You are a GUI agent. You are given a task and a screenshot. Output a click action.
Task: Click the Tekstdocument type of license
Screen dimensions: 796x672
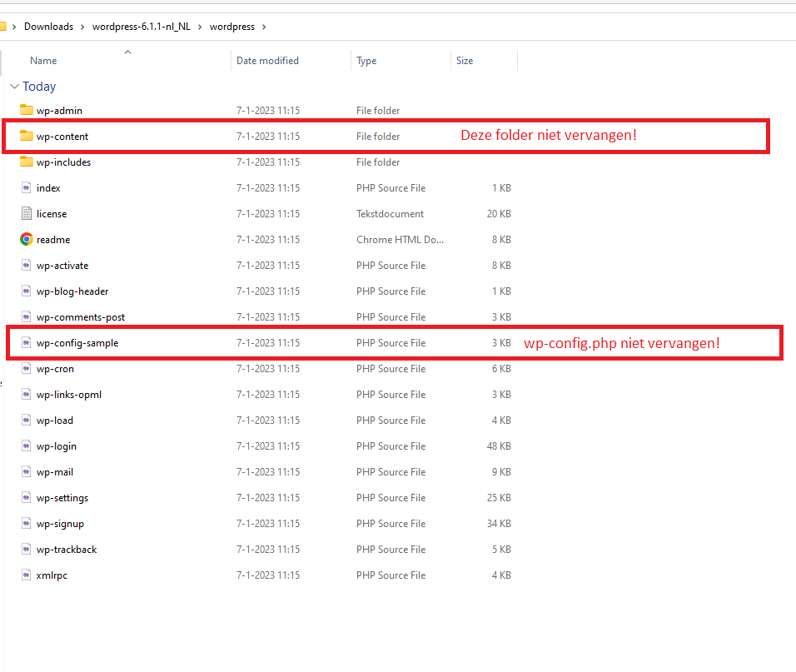390,214
